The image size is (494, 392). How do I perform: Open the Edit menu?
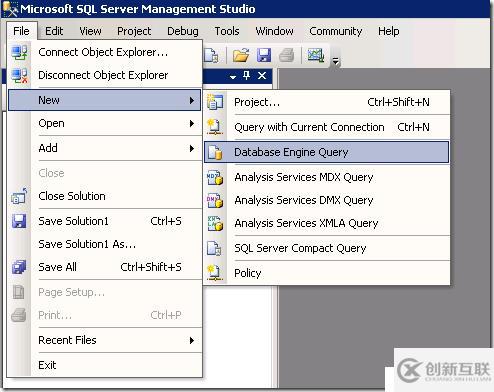click(x=54, y=31)
